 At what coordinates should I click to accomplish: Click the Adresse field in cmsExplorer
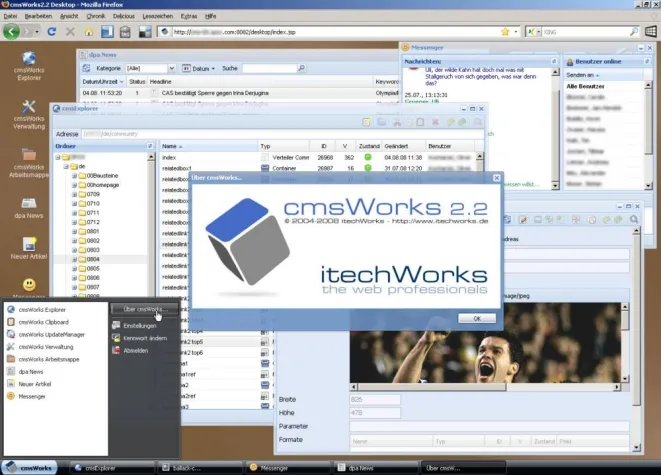[x=282, y=134]
